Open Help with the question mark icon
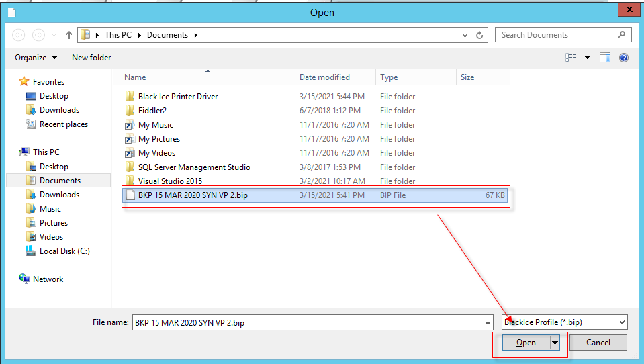The image size is (644, 364). 623,58
